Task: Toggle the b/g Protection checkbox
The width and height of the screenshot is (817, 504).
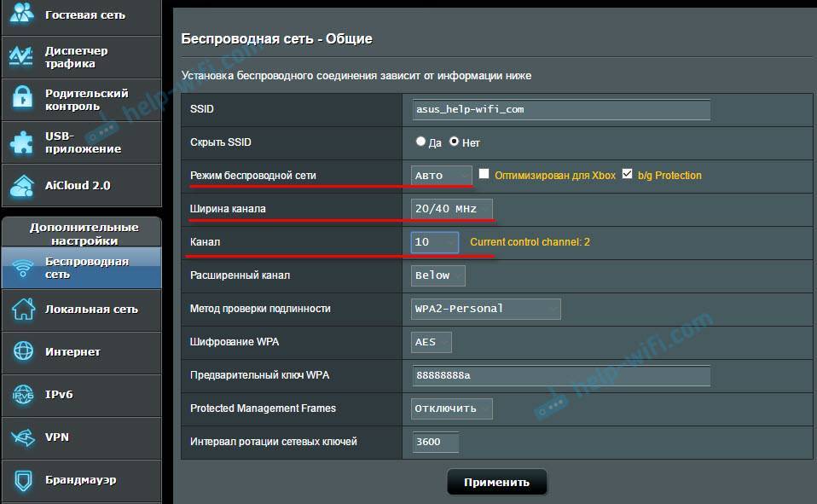Action: [628, 175]
